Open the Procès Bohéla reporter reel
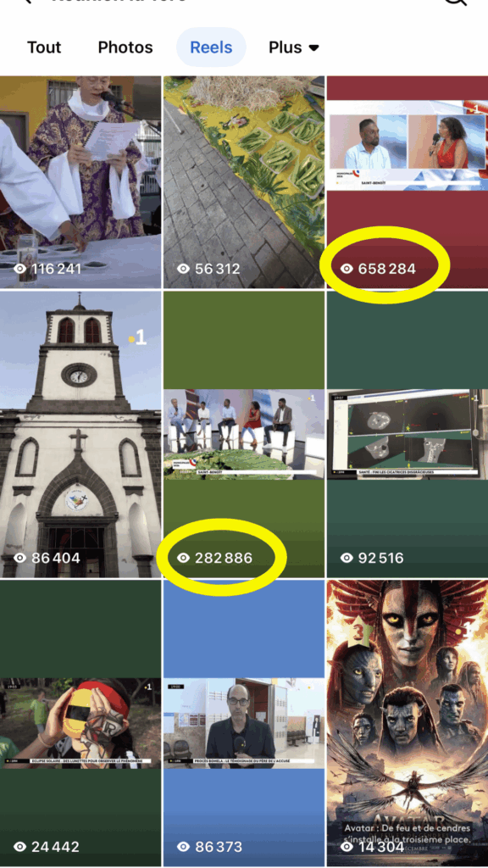Screen dimensions: 488x868 pos(244,723)
